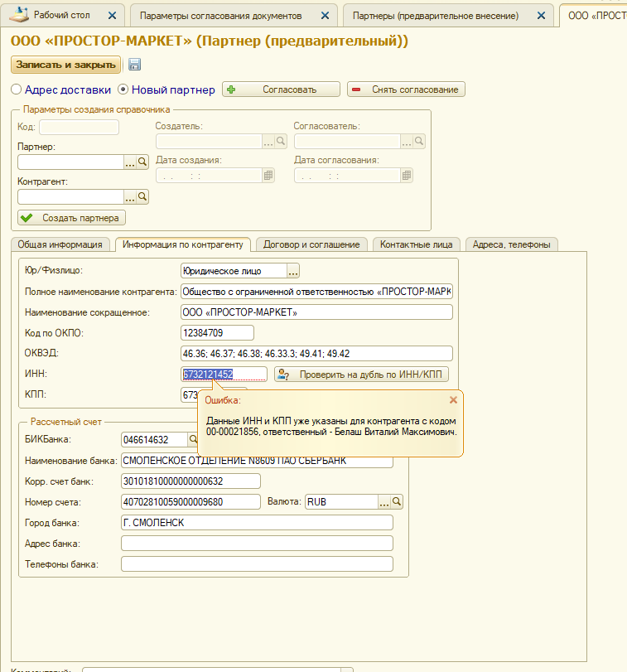Open the search icon beside Валюта field
627x672 pixels.
pyautogui.click(x=397, y=501)
